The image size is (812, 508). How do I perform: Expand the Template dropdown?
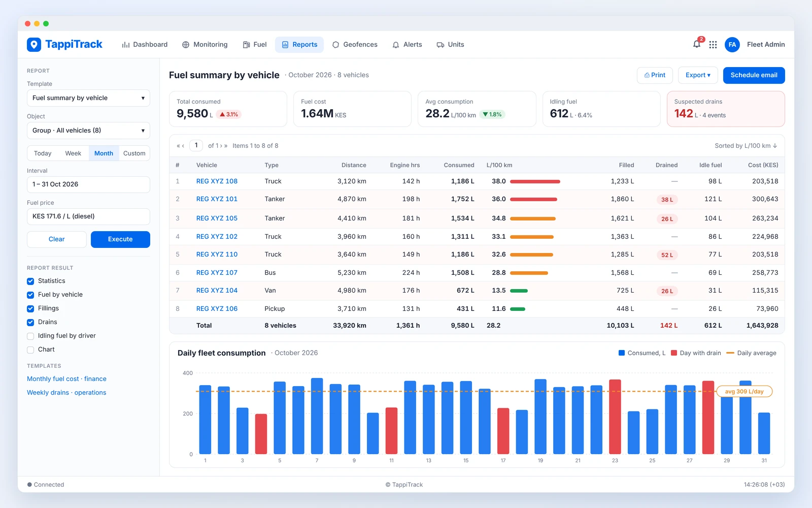click(x=88, y=98)
